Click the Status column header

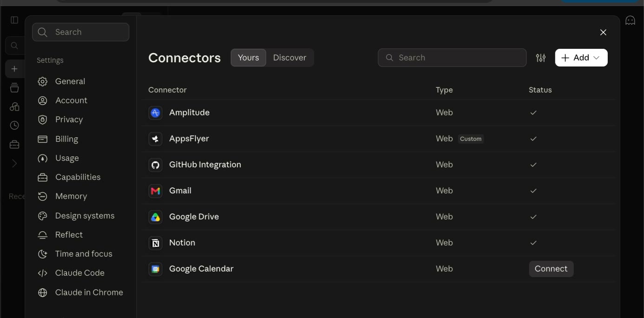pyautogui.click(x=540, y=90)
